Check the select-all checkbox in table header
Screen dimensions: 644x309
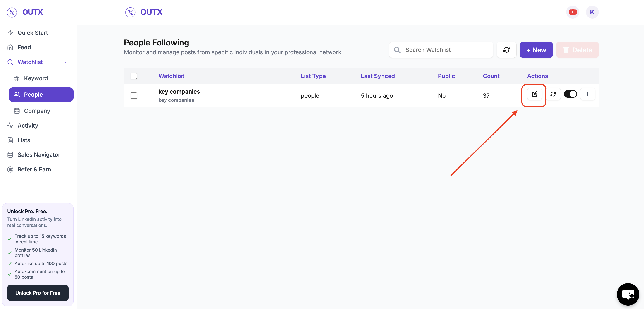pos(134,76)
